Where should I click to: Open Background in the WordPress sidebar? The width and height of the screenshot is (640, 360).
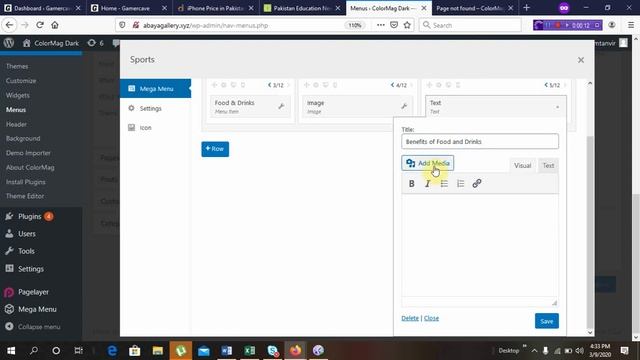[23, 139]
